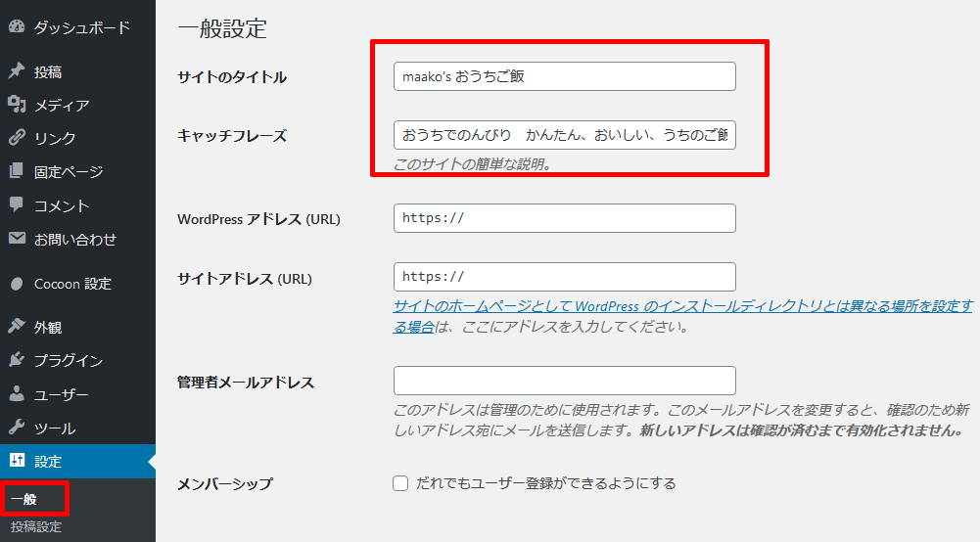Select 投稿設定 submenu item
The image size is (980, 542).
click(x=36, y=526)
